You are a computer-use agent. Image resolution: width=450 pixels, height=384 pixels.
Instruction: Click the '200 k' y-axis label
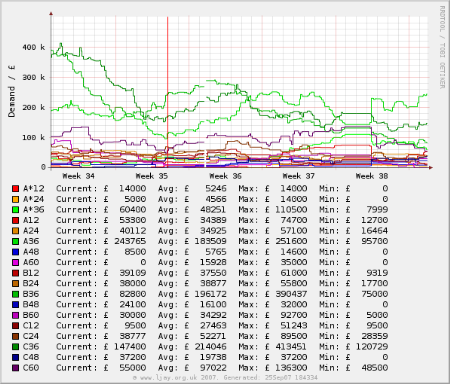pos(34,107)
